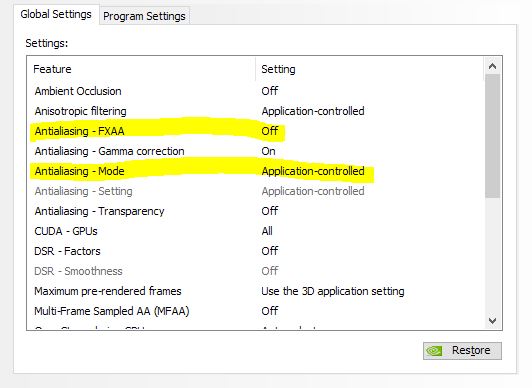The width and height of the screenshot is (532, 388).
Task: Select Multi-Frame Sampled AA (MFAA) feature
Action: pos(112,311)
